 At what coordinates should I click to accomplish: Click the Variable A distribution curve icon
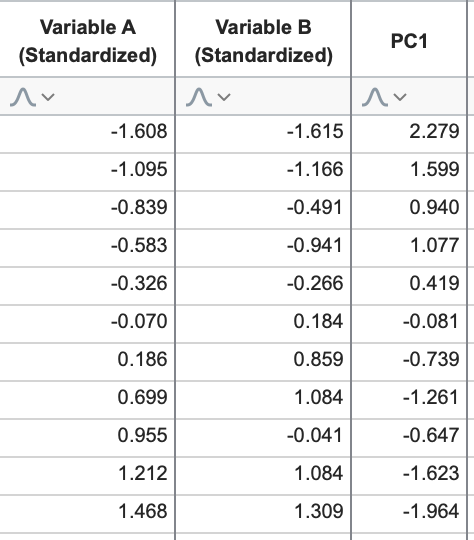[23, 97]
